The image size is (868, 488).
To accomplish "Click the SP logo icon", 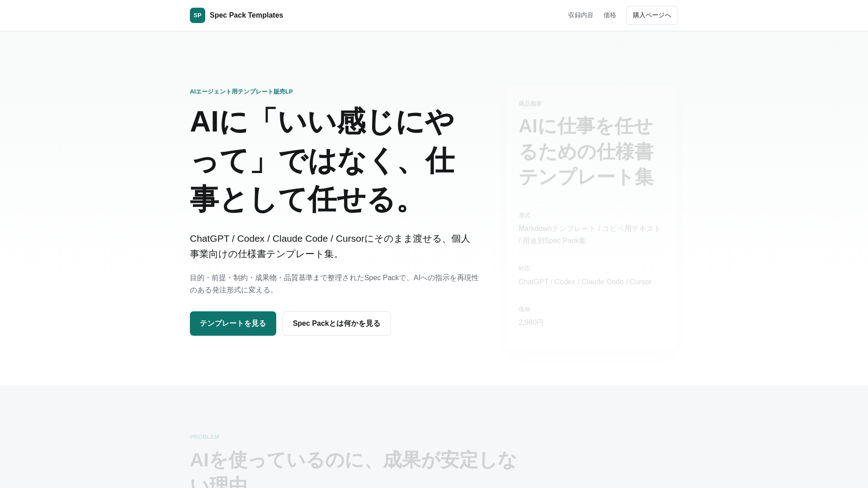I will coord(198,15).
